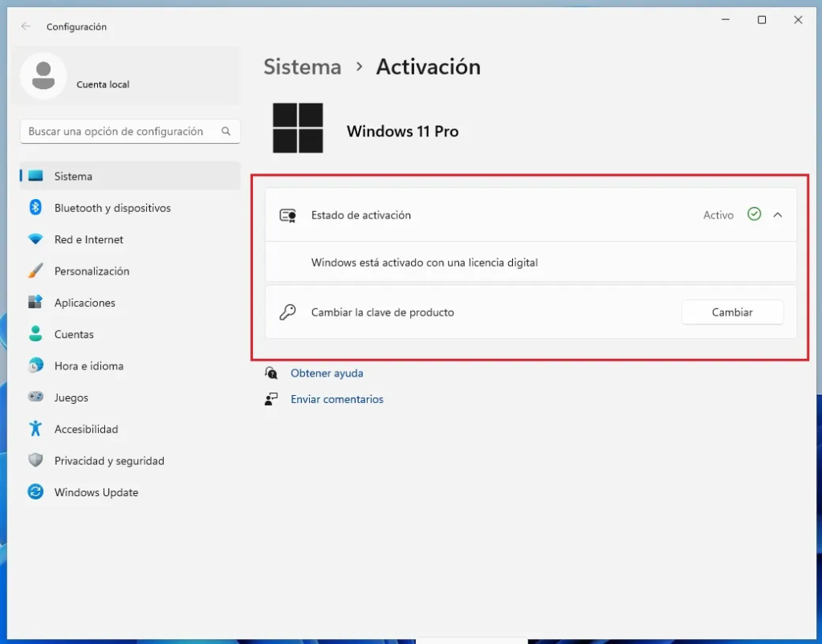Click the green Activo checkmark icon
The width and height of the screenshot is (822, 644).
coord(755,214)
